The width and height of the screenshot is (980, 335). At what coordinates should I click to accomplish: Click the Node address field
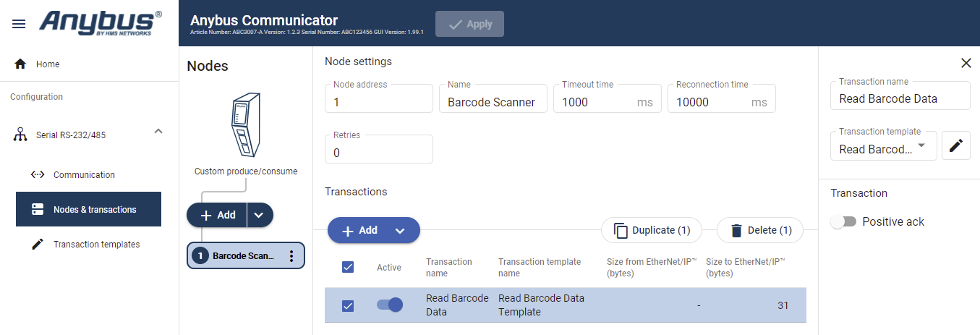tap(379, 98)
